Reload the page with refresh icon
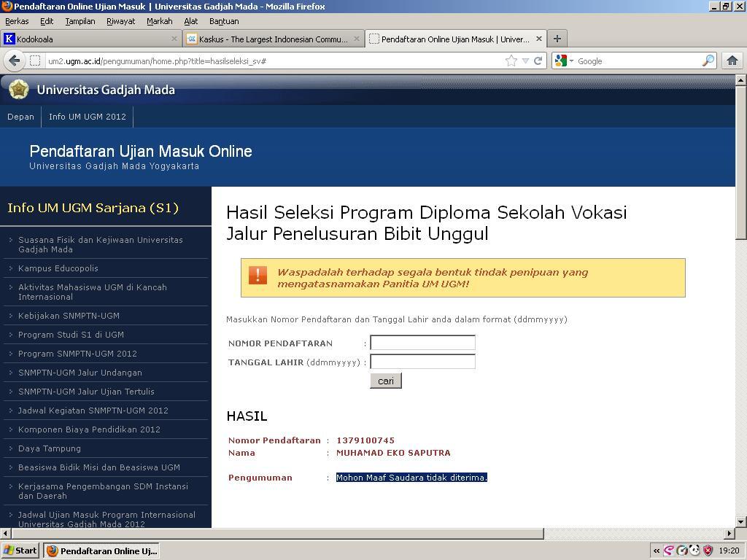The width and height of the screenshot is (747, 560). tap(538, 61)
